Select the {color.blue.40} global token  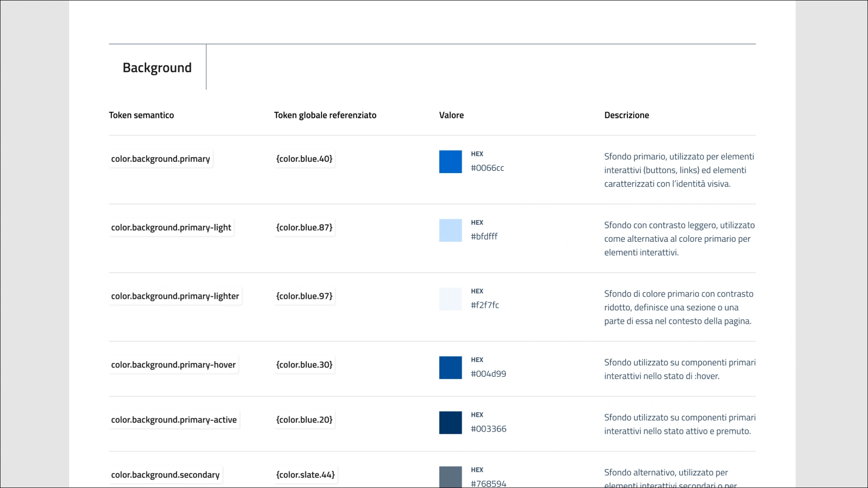pos(304,159)
